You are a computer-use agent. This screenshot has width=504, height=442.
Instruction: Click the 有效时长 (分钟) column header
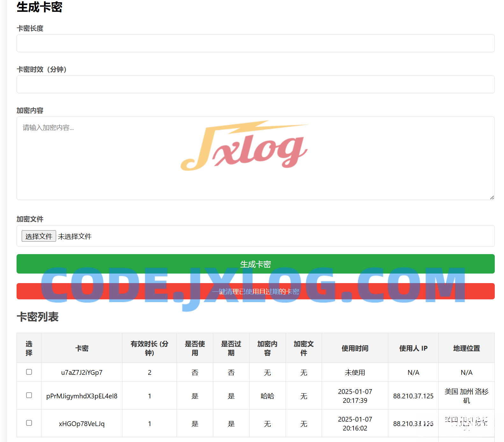tap(149, 348)
